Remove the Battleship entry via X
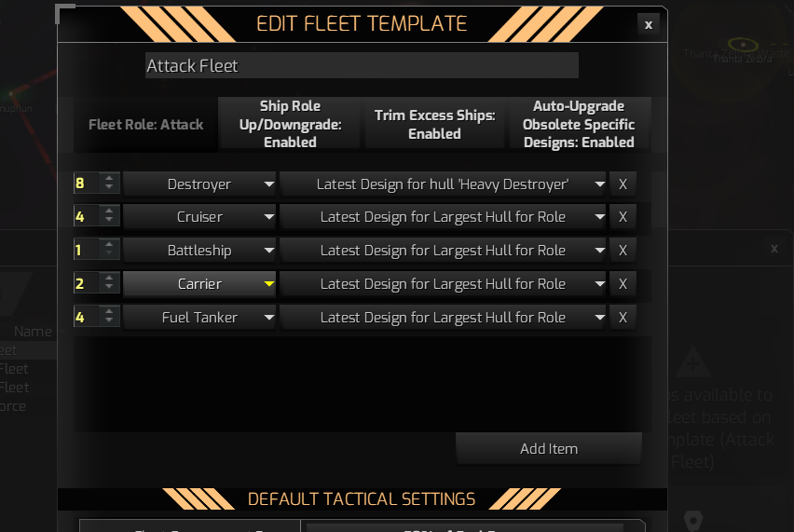794x532 pixels. point(623,251)
